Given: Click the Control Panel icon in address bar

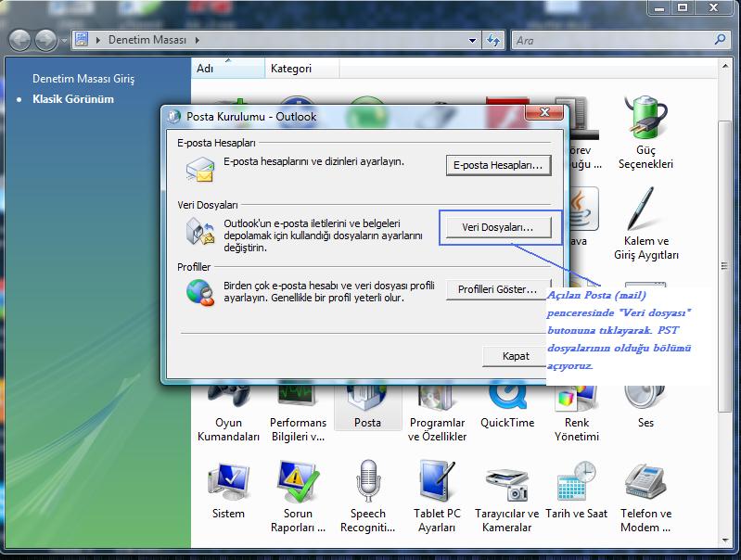Looking at the screenshot, I should point(82,39).
